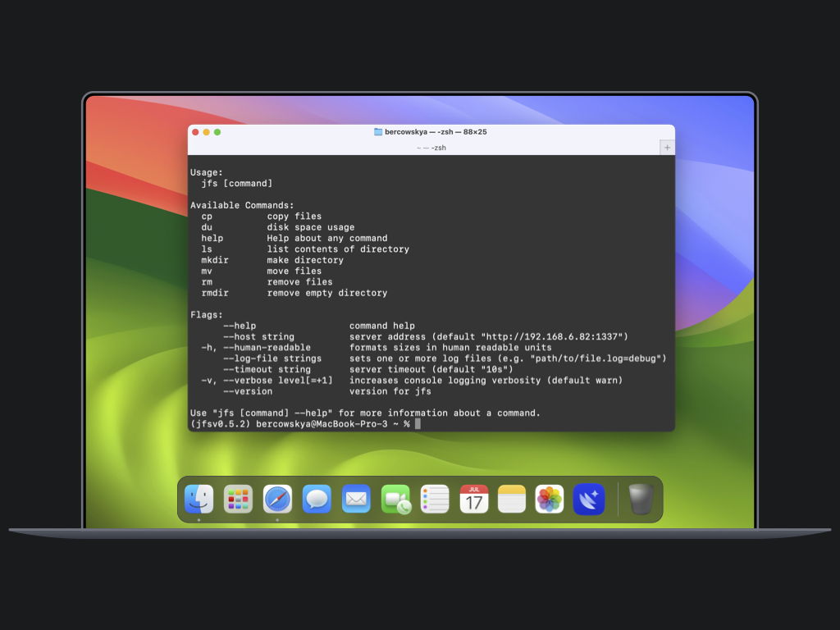Zoom the Terminal window with the green button
The width and height of the screenshot is (840, 630).
pos(217,132)
